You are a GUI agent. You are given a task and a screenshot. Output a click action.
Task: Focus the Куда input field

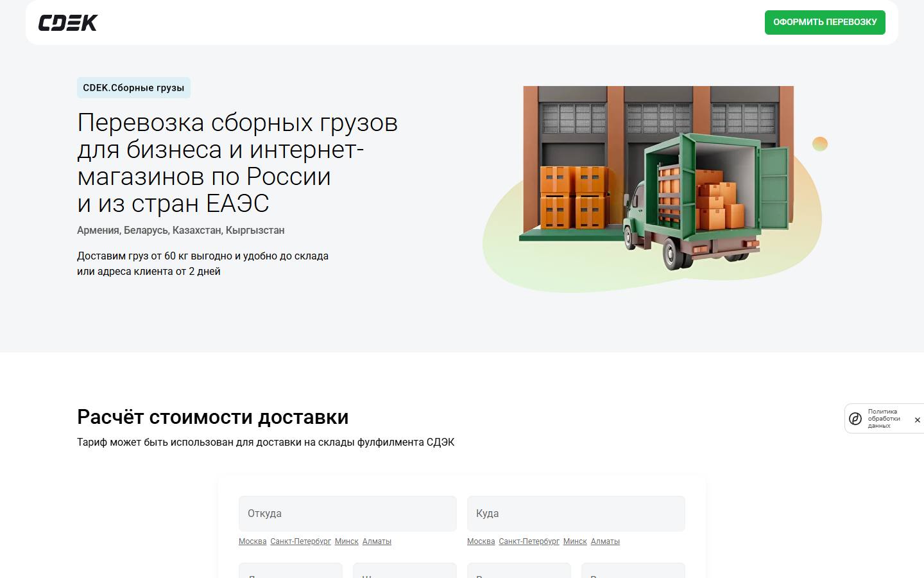pyautogui.click(x=576, y=513)
